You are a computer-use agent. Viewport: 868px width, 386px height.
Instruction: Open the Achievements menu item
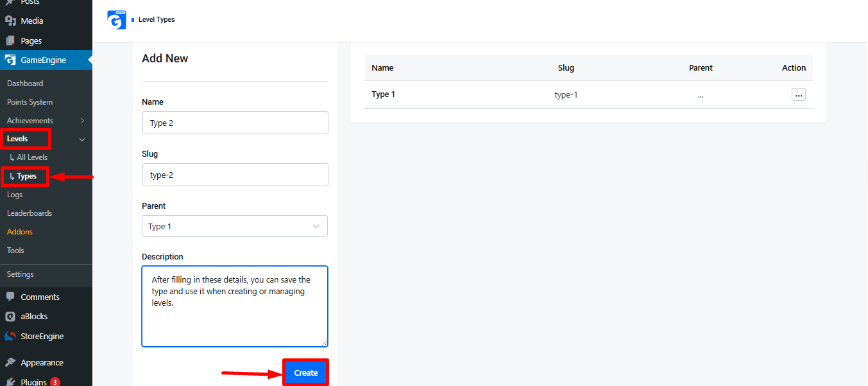[30, 121]
